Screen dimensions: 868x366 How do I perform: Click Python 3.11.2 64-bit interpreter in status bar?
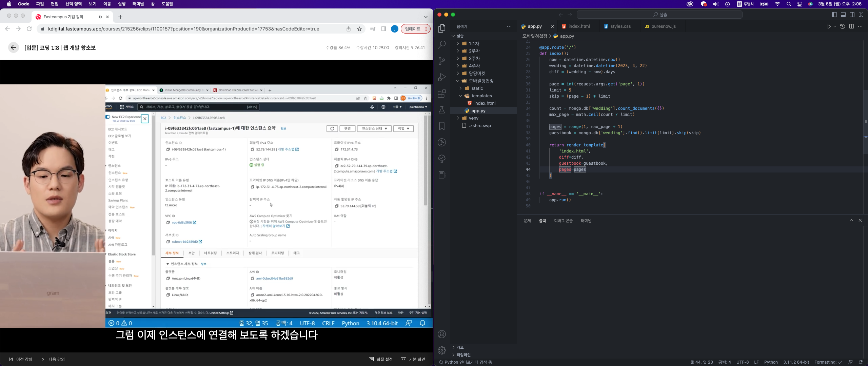(x=796, y=362)
